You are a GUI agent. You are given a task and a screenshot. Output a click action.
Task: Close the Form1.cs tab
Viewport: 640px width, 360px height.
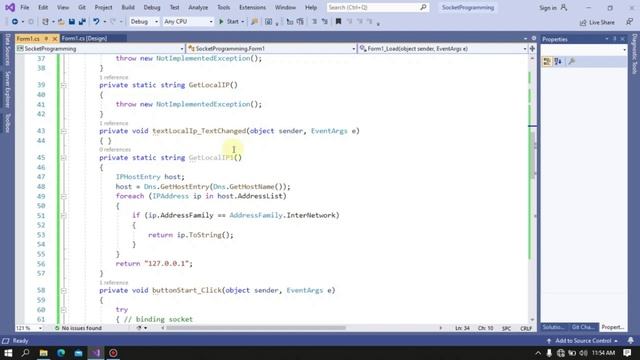[54, 38]
